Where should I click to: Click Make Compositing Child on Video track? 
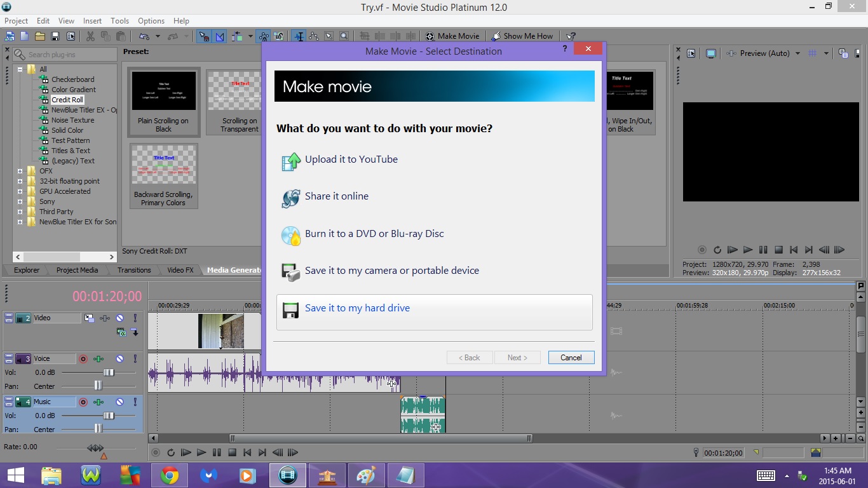point(135,332)
